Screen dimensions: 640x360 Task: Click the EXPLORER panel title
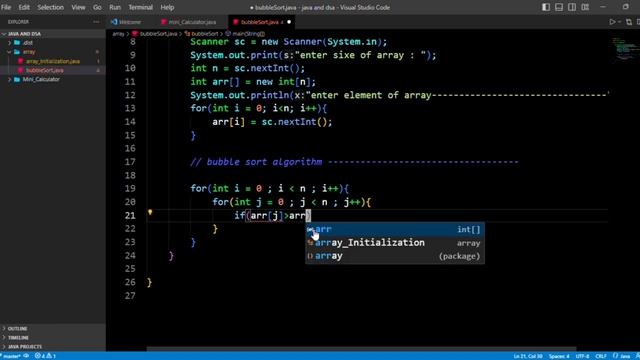click(x=18, y=22)
